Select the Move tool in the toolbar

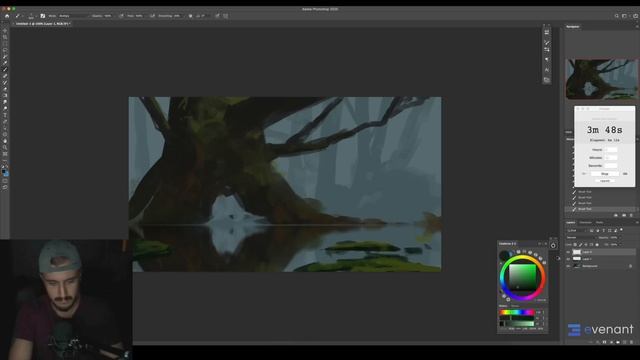[x=5, y=30]
